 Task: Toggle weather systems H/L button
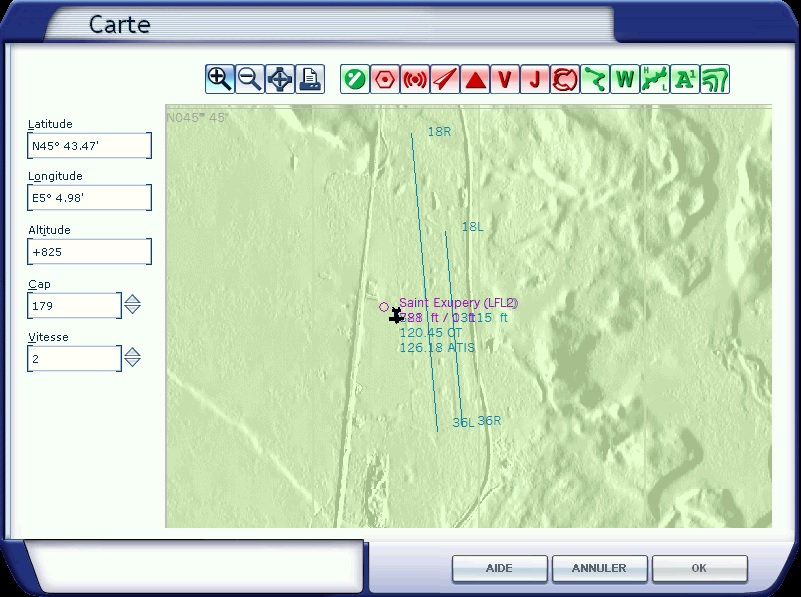(x=655, y=79)
